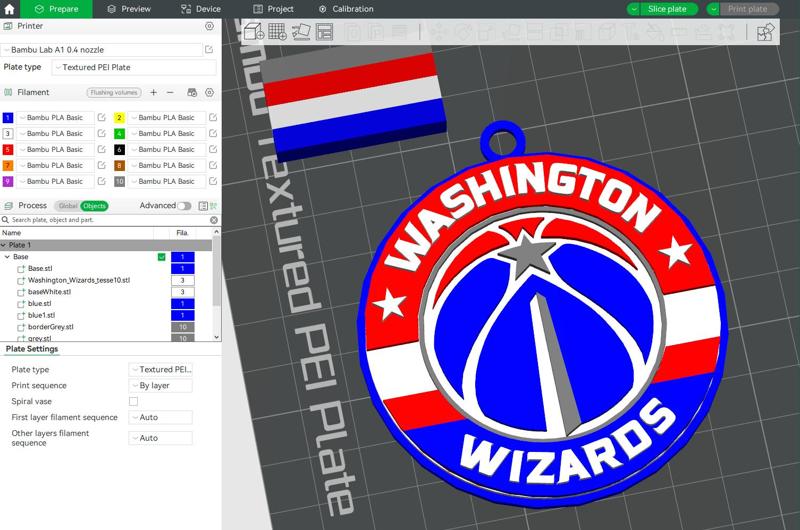The height and width of the screenshot is (530, 800).
Task: Click the compare presets icon beside Advanced
Action: (x=213, y=206)
